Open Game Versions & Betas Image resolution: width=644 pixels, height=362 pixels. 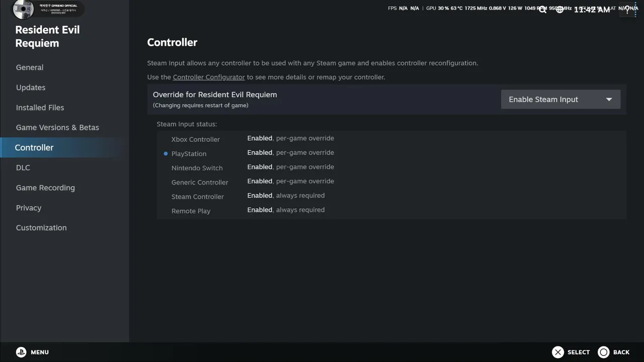[x=57, y=128]
